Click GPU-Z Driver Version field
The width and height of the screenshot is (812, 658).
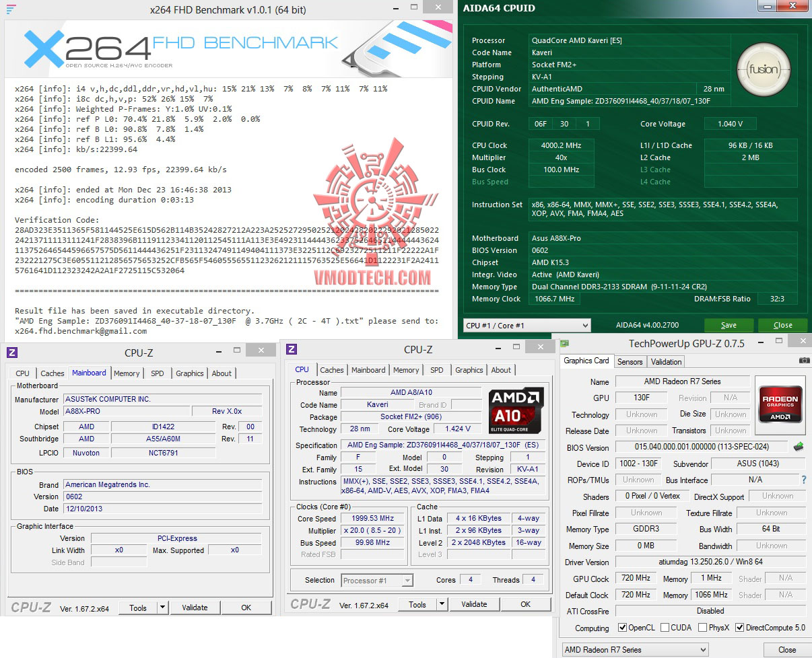pos(711,562)
